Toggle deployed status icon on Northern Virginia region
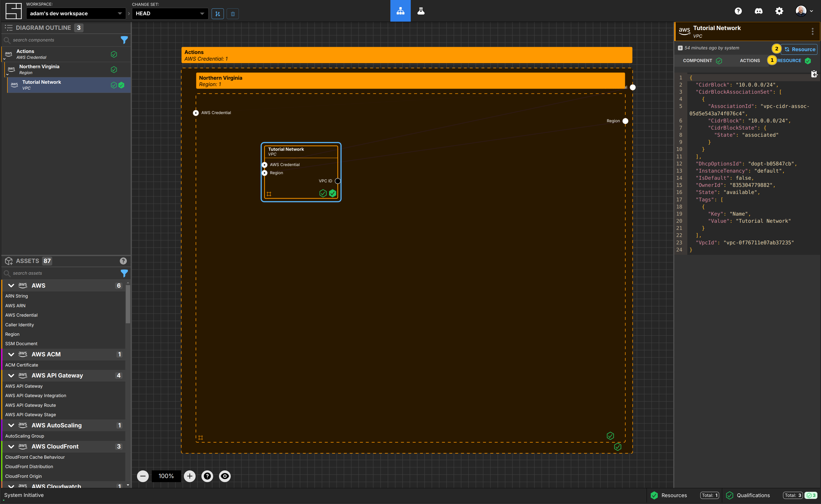The image size is (821, 504). coord(114,69)
